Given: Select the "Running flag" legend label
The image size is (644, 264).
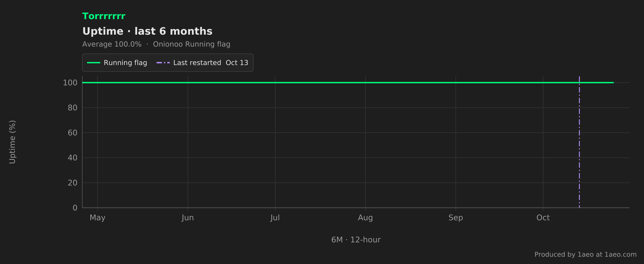Looking at the screenshot, I should [125, 63].
